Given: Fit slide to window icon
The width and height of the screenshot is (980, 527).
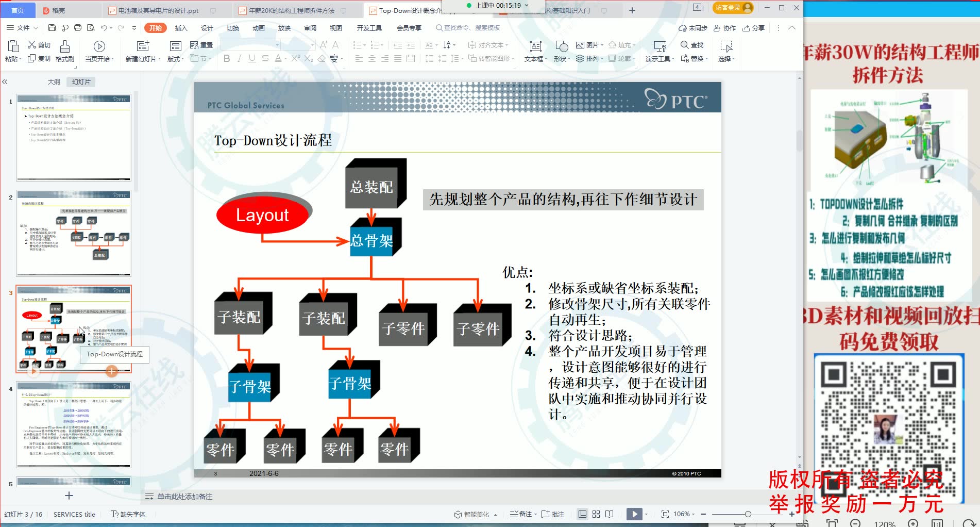Looking at the screenshot, I should point(665,514).
